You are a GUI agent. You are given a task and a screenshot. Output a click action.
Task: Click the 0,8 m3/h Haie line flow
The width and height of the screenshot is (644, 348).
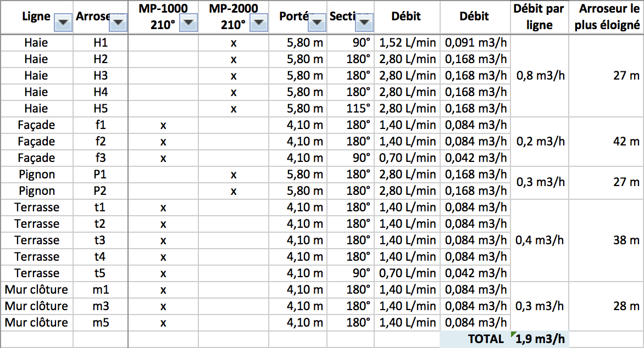[540, 76]
